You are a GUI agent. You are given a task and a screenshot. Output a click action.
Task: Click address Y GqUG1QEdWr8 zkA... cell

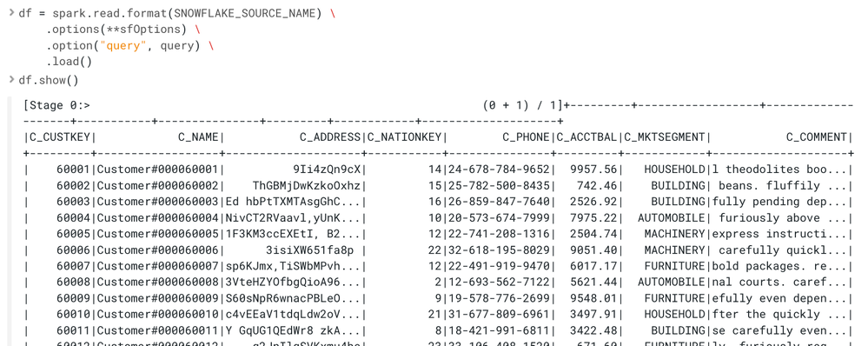pos(294,330)
